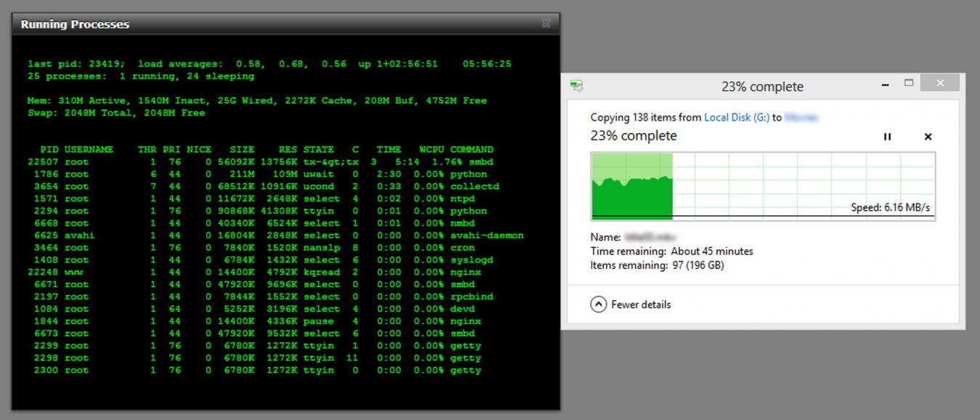Click the load averages line
980x420 pixels.
270,64
